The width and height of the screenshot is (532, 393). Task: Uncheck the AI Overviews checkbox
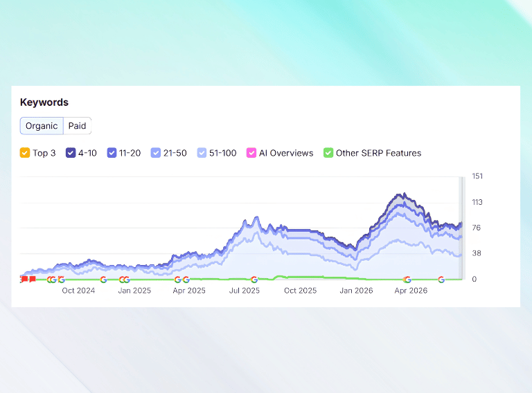(x=251, y=153)
